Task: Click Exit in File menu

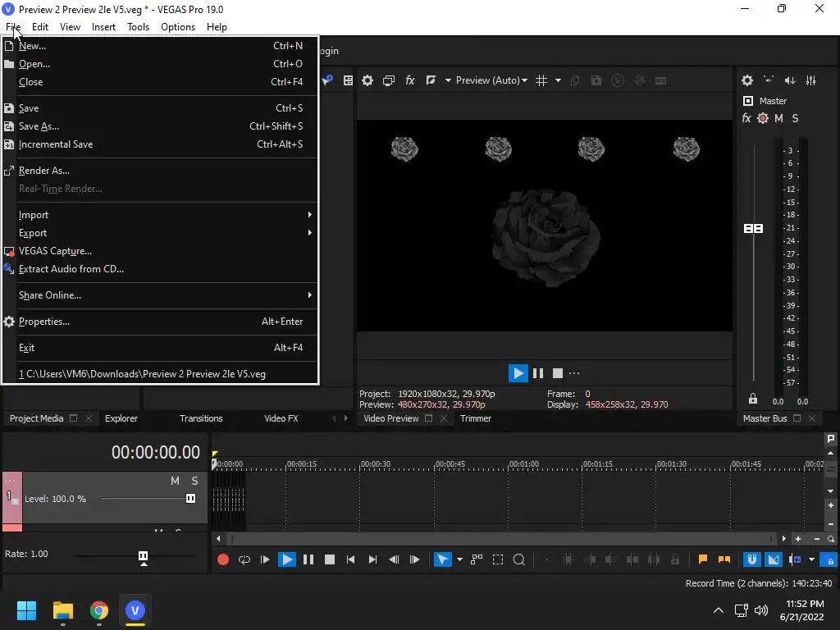Action: click(161, 348)
